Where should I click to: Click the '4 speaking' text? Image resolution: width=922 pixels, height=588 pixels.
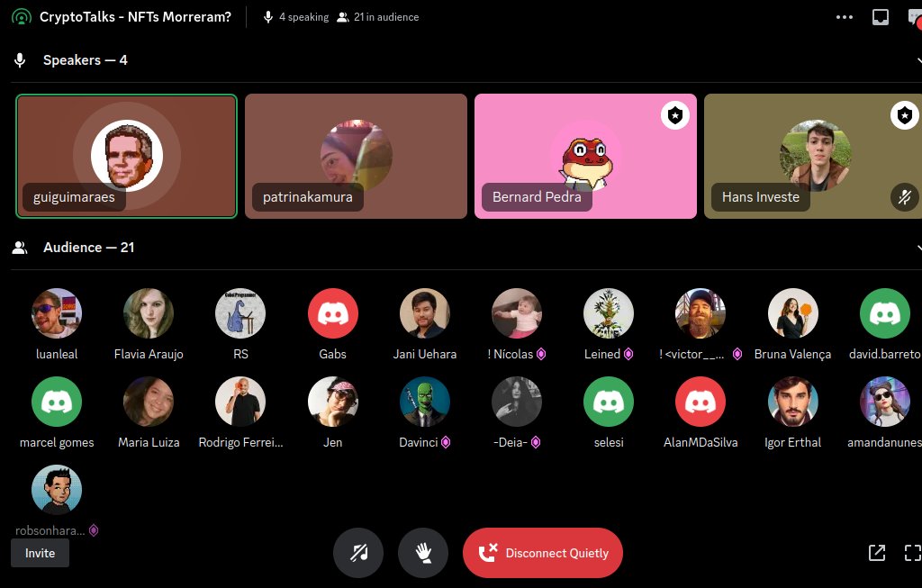coord(304,17)
